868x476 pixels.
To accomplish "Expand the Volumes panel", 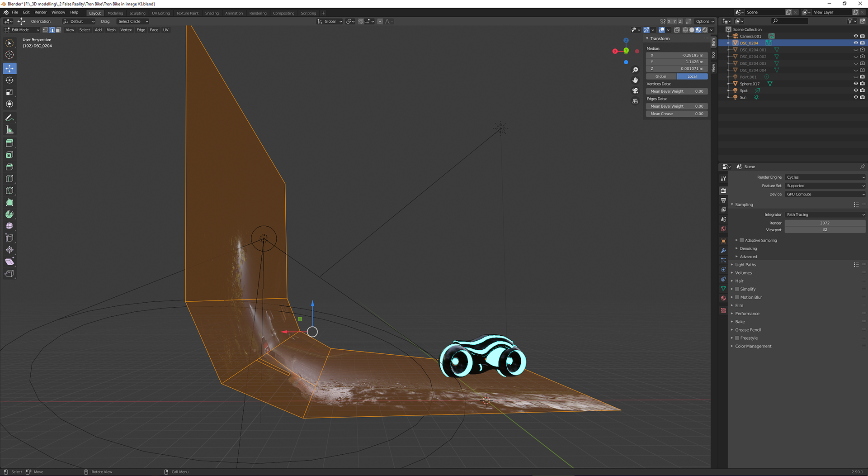I will click(x=743, y=273).
